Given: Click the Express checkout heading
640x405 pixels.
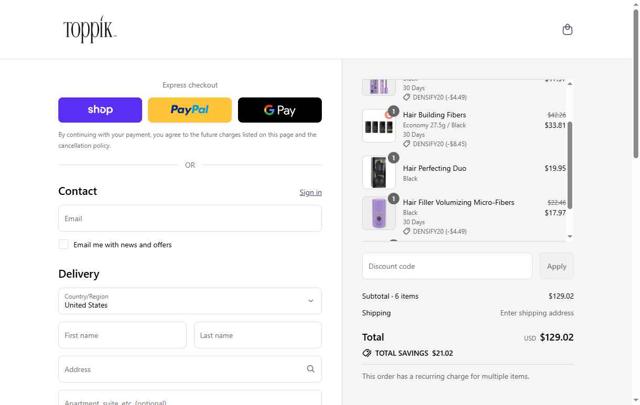Looking at the screenshot, I should coord(190,85).
